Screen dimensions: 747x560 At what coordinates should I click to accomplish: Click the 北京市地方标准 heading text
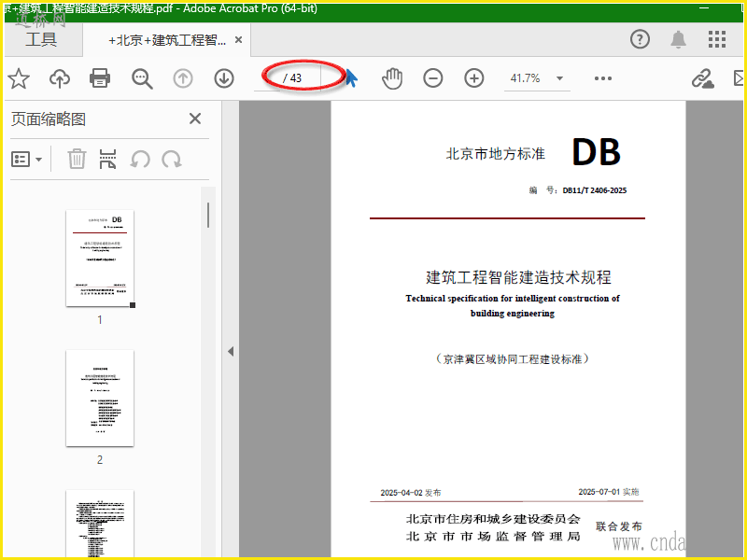[x=496, y=154]
